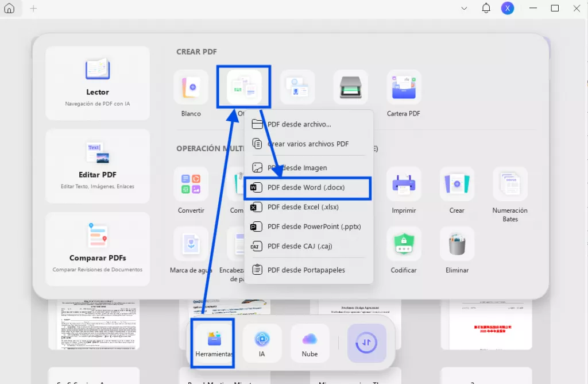The width and height of the screenshot is (588, 384).
Task: Open the Eliminar tool
Action: (457, 244)
